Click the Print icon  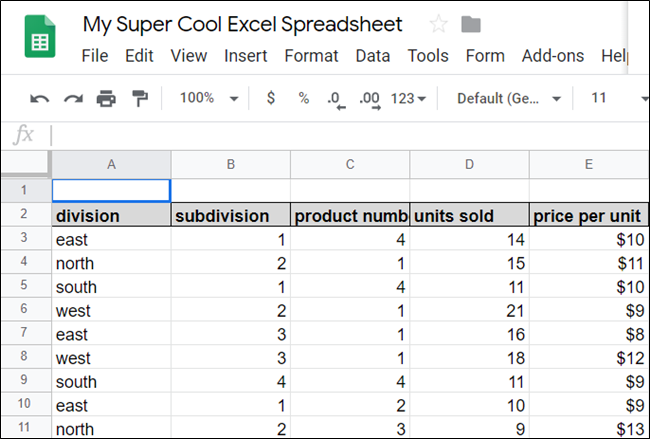click(106, 98)
